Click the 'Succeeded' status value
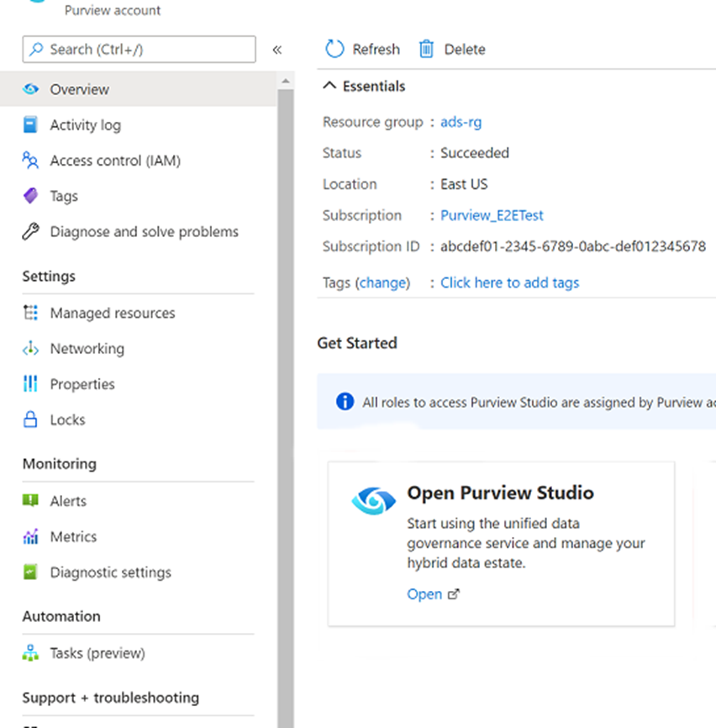The image size is (716, 728). 474,153
